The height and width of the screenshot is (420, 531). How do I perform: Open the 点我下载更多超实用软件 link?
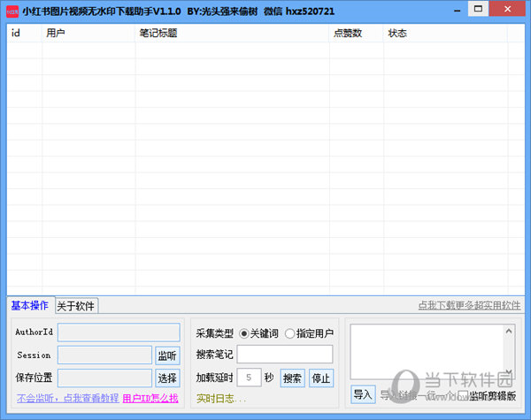[469, 306]
